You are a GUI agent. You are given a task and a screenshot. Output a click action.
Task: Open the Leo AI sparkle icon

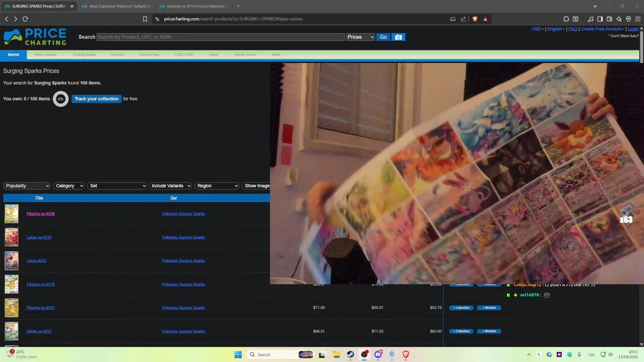619,19
